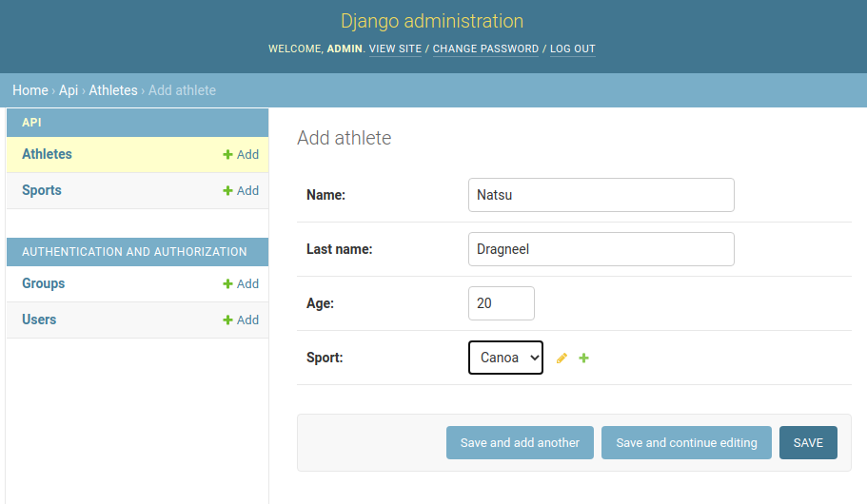Open the Groups model in the sidebar
Screen dimensions: 867x504
tap(43, 283)
